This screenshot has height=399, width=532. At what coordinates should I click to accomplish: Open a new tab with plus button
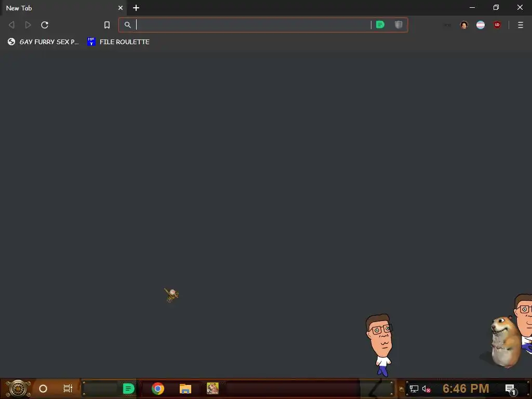pos(136,8)
